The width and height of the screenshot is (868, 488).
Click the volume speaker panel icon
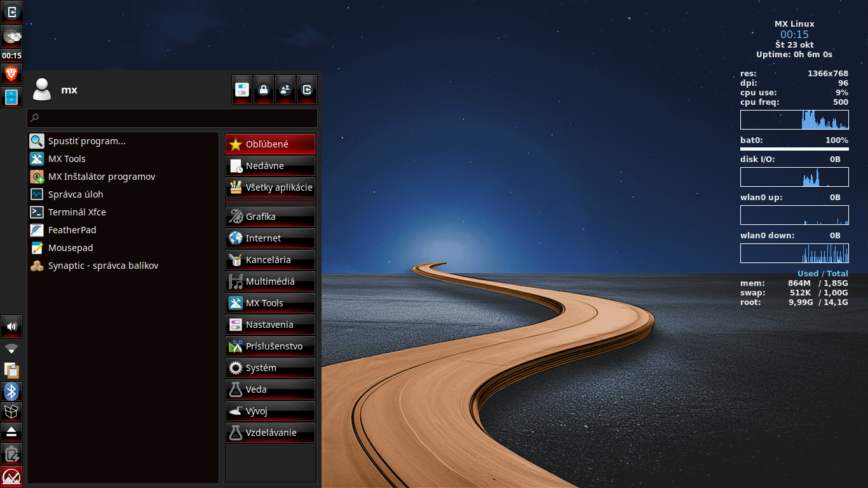[x=11, y=327]
